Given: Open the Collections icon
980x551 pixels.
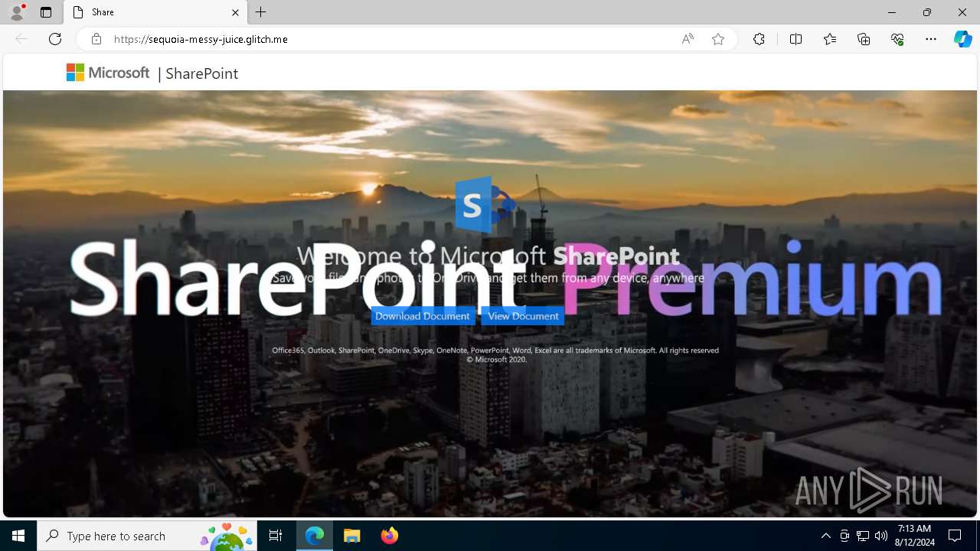Looking at the screenshot, I should click(x=864, y=39).
